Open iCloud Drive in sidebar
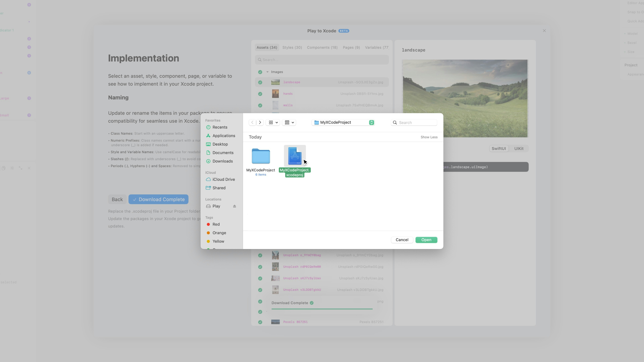 223,179
